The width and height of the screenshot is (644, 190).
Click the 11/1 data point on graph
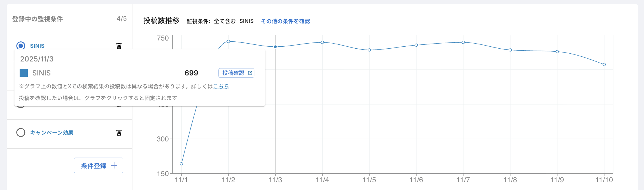[181, 164]
